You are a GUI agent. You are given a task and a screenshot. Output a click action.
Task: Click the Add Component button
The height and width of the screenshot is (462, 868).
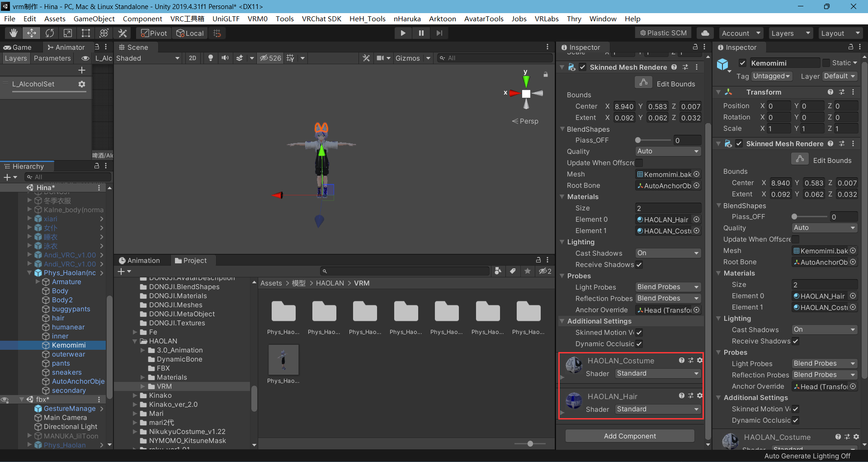click(630, 436)
